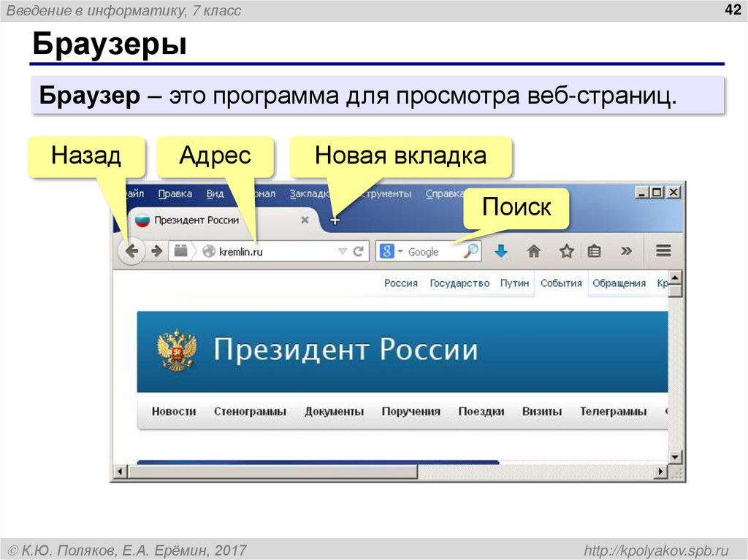Bookmark the page with the star icon
Viewport: 748px width, 560px height.
(x=566, y=250)
